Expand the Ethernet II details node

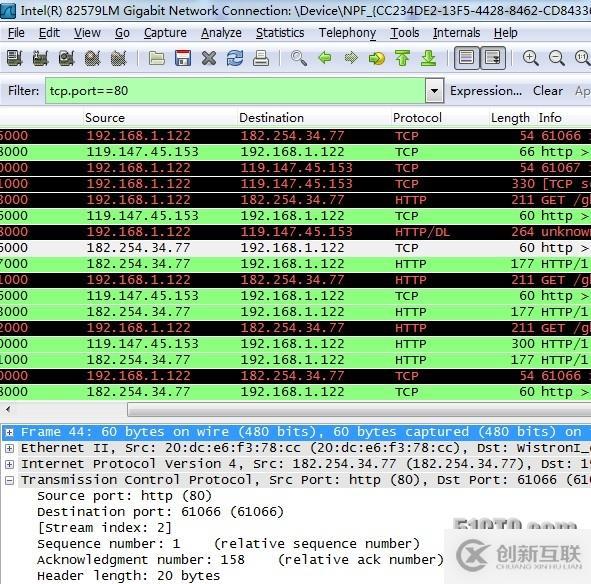9,448
